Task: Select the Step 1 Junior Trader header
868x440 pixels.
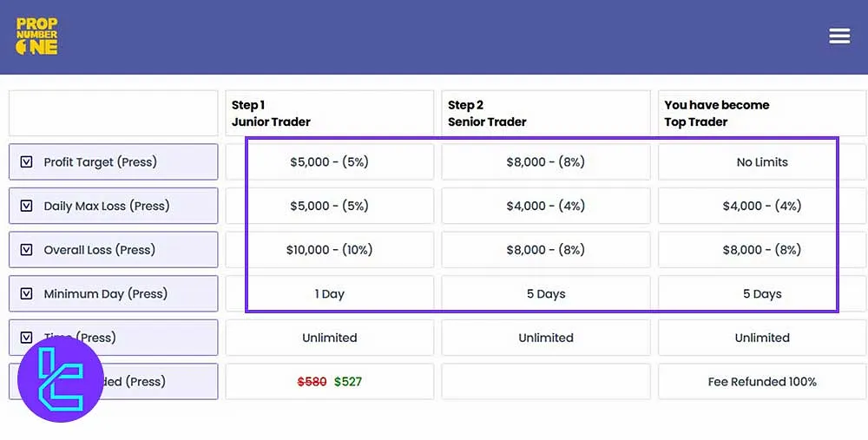Action: [x=330, y=114]
